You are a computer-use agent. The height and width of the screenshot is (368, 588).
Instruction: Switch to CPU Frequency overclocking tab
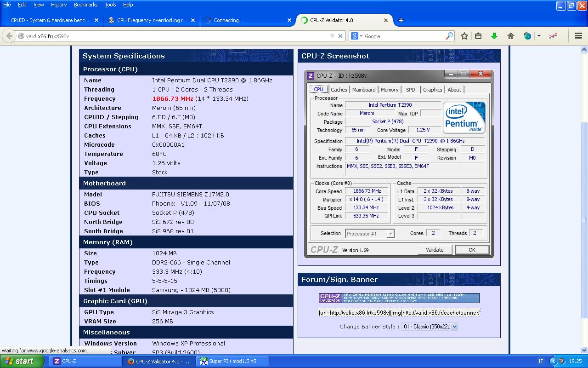point(152,20)
